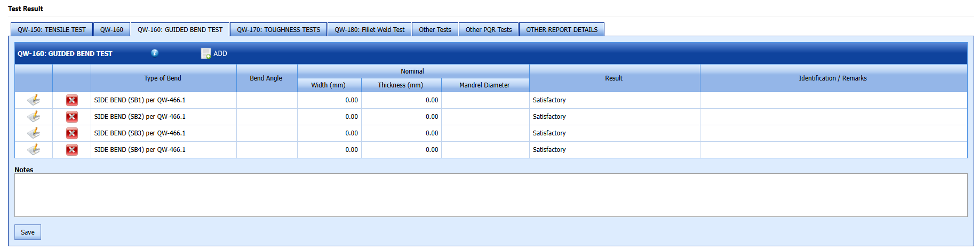Delete SB3 bend test row
The height and width of the screenshot is (250, 980).
tap(71, 133)
